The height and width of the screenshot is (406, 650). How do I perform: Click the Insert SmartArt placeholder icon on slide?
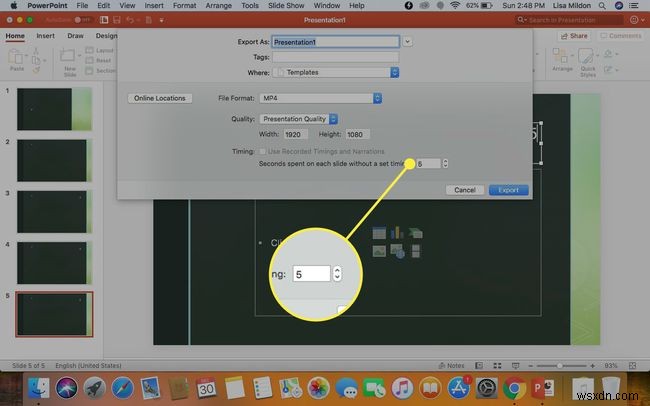[415, 233]
